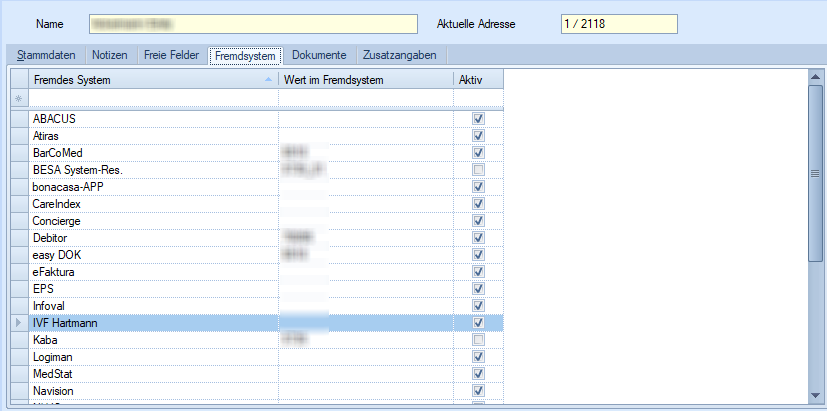The image size is (827, 411).
Task: Select the Logiman row
Action: click(257, 357)
